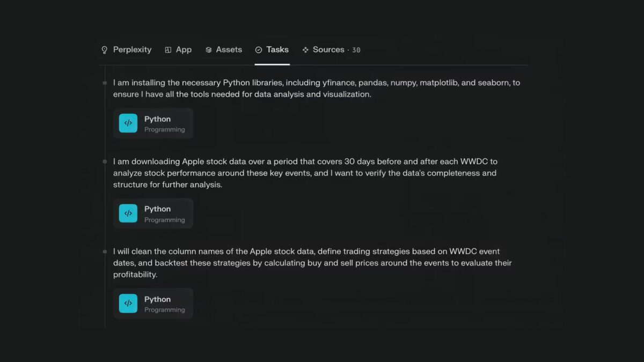Click timeline bullet for downloading Apple stock step
This screenshot has height=362, width=644.
click(x=105, y=161)
